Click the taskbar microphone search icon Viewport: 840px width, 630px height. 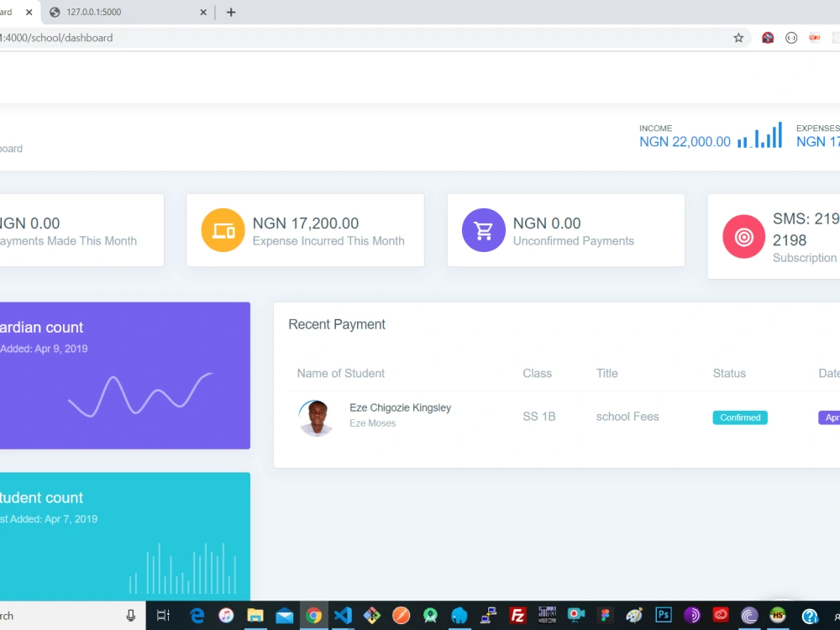pyautogui.click(x=131, y=616)
